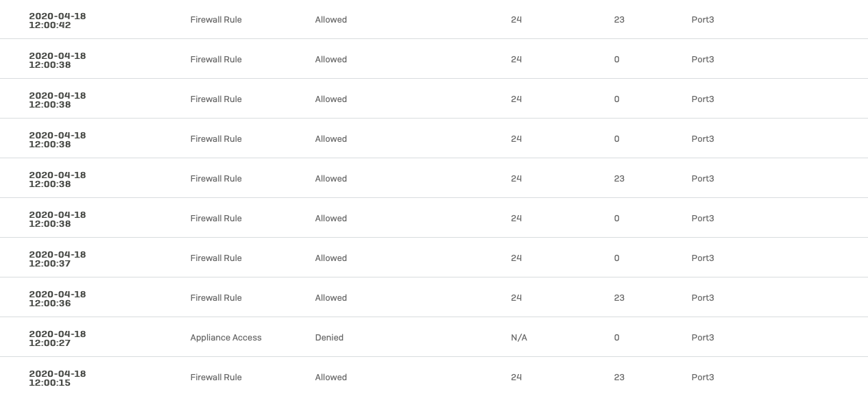Select value 23 in the 12:00:42 row
This screenshot has height=396, width=868.
click(619, 20)
